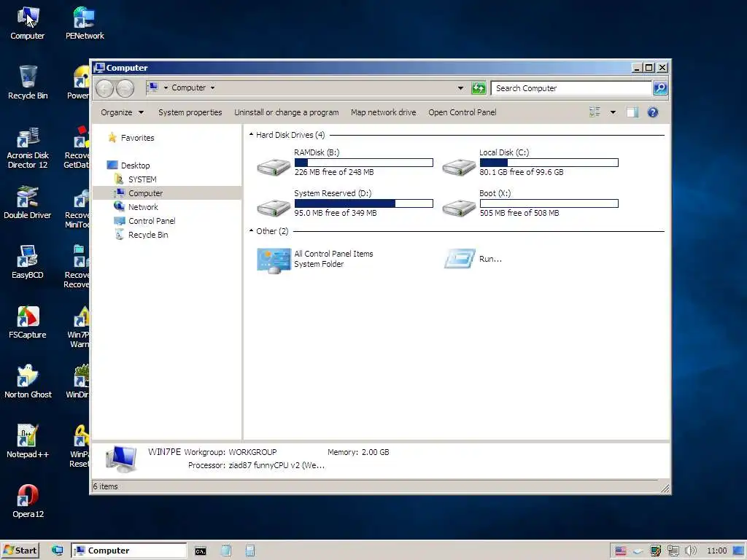Select the Local Disk (C:) drive

530,163
